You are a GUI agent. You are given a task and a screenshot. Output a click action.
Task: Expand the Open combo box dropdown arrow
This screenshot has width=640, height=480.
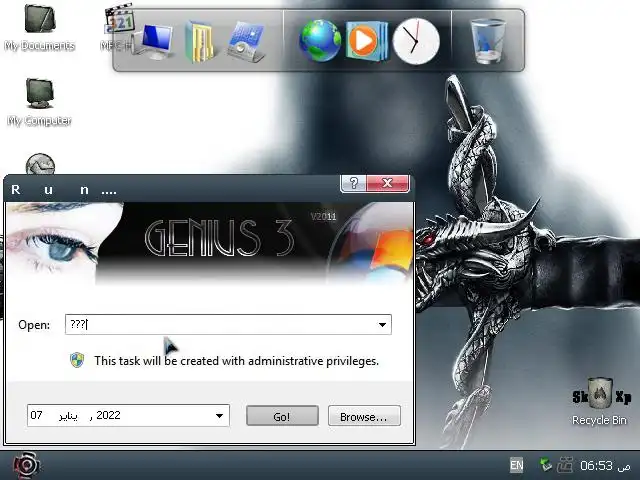pyautogui.click(x=382, y=325)
